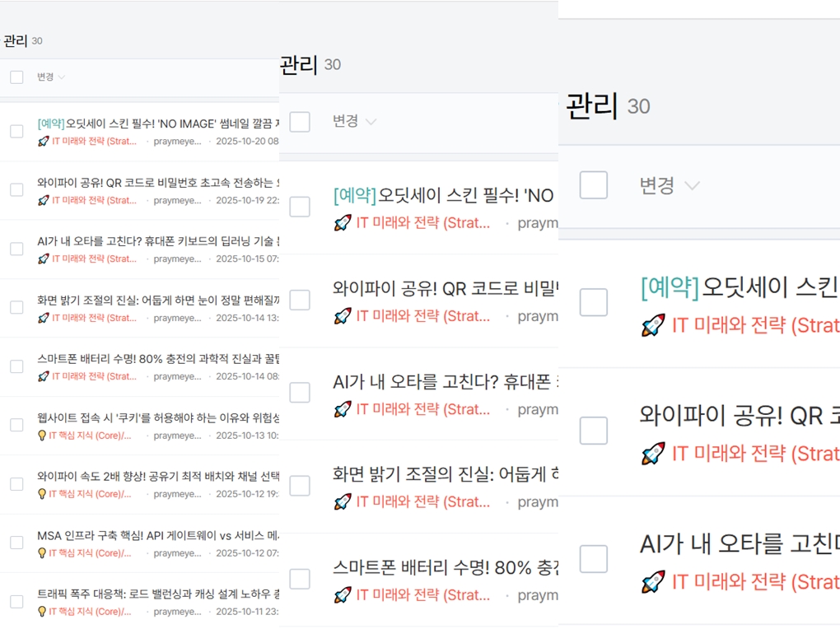Screen dimensions: 840x629
Task: Click IT 핵심 지식 (Core) category on the 트래픽 폭주 row
Action: [90, 612]
